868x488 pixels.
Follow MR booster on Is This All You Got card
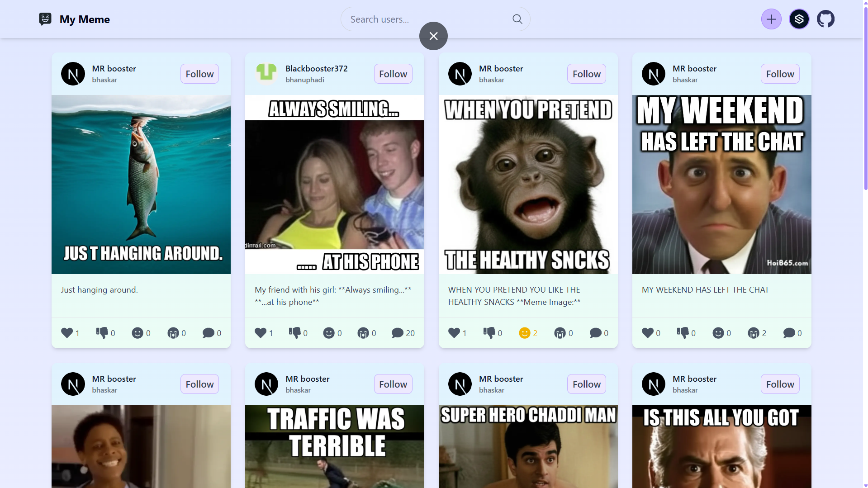pyautogui.click(x=780, y=384)
